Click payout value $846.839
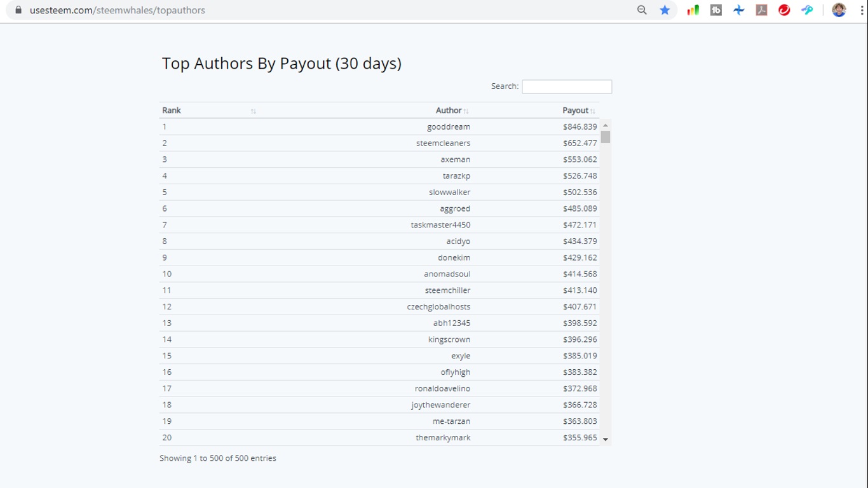Viewport: 868px width, 488px height. coord(580,126)
